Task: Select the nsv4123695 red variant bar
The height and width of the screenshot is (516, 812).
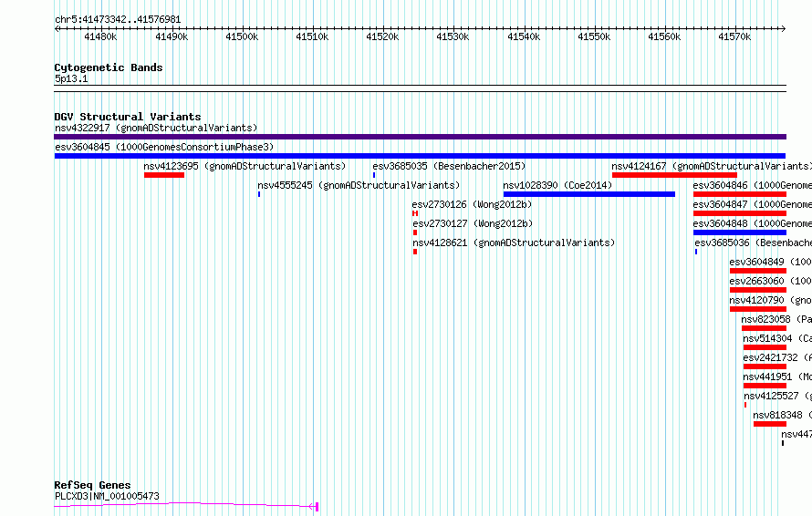Action: coord(164,175)
